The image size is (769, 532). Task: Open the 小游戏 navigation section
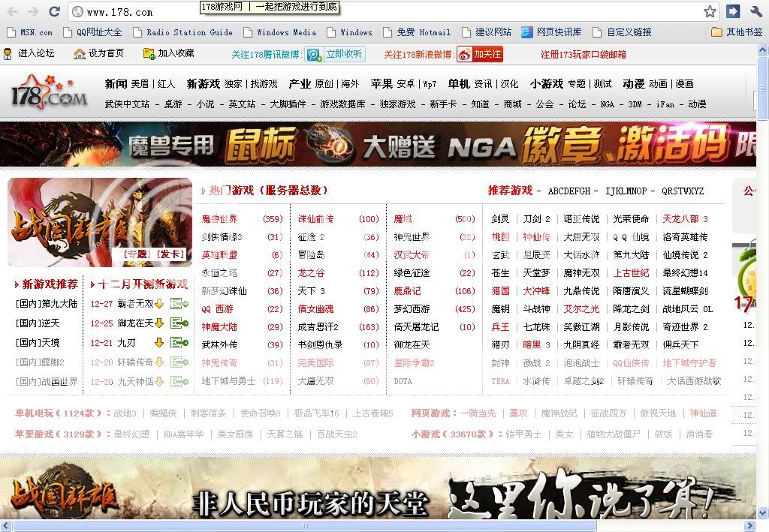(x=547, y=84)
